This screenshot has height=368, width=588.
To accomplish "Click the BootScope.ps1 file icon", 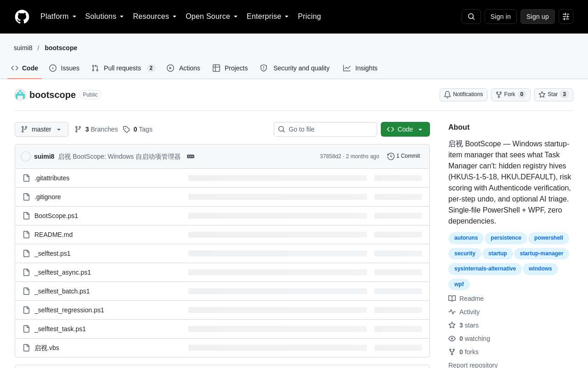I will (27, 216).
